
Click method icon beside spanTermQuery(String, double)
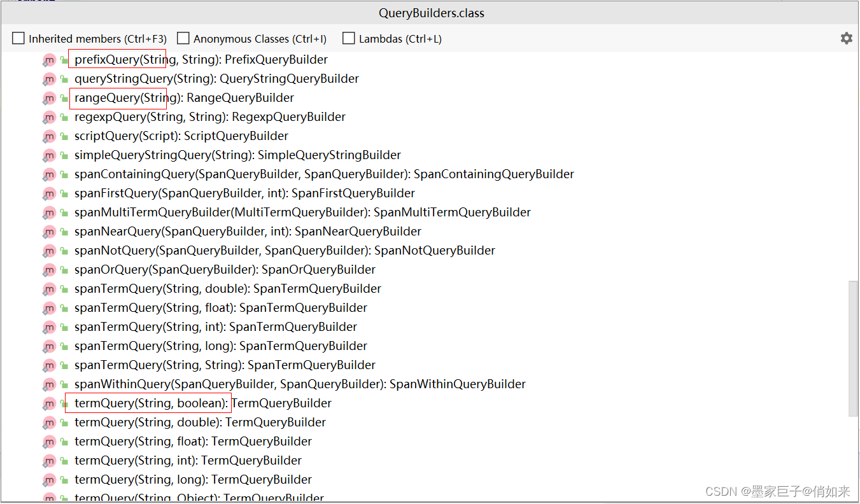click(x=50, y=290)
